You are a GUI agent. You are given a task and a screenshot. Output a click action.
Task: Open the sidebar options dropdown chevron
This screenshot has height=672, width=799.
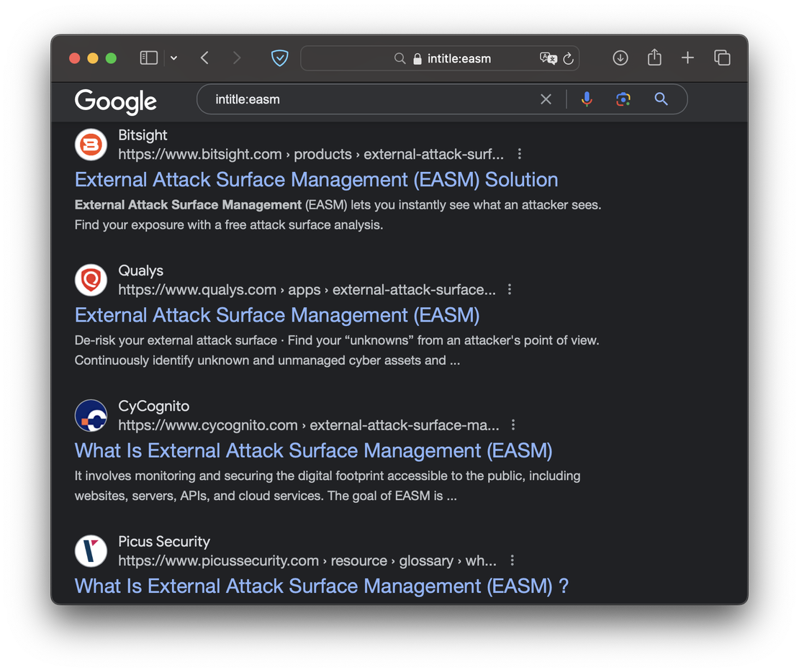[173, 58]
